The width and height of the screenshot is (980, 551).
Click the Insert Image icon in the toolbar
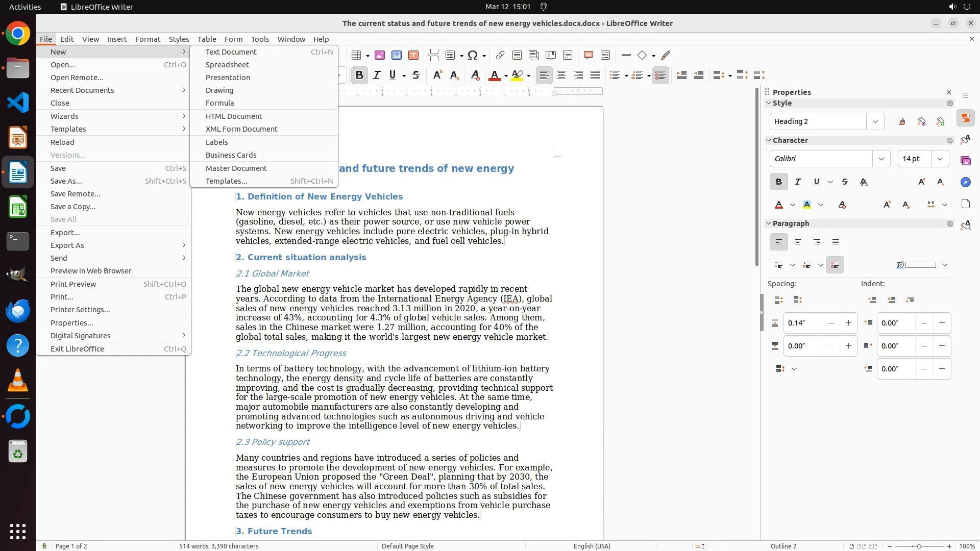pyautogui.click(x=380, y=55)
